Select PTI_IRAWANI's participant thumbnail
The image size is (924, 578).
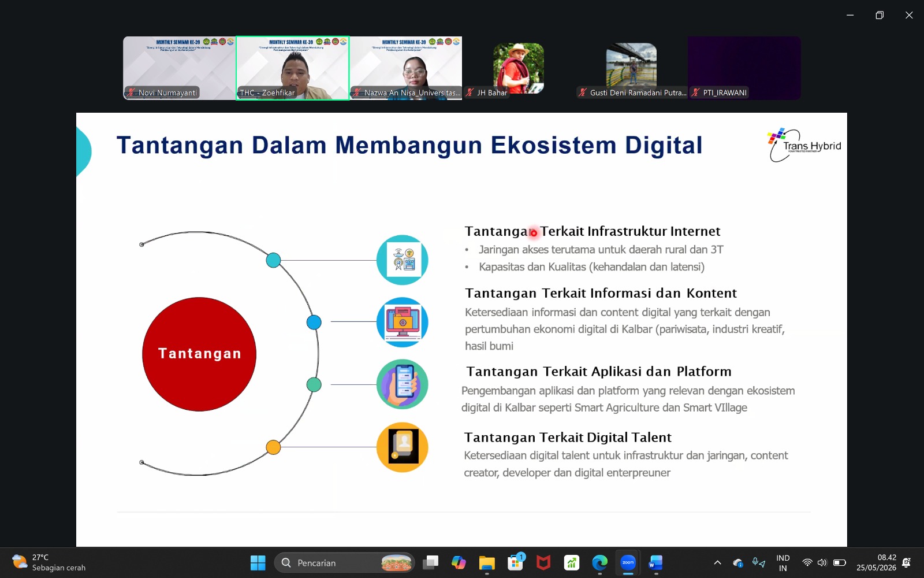click(744, 68)
